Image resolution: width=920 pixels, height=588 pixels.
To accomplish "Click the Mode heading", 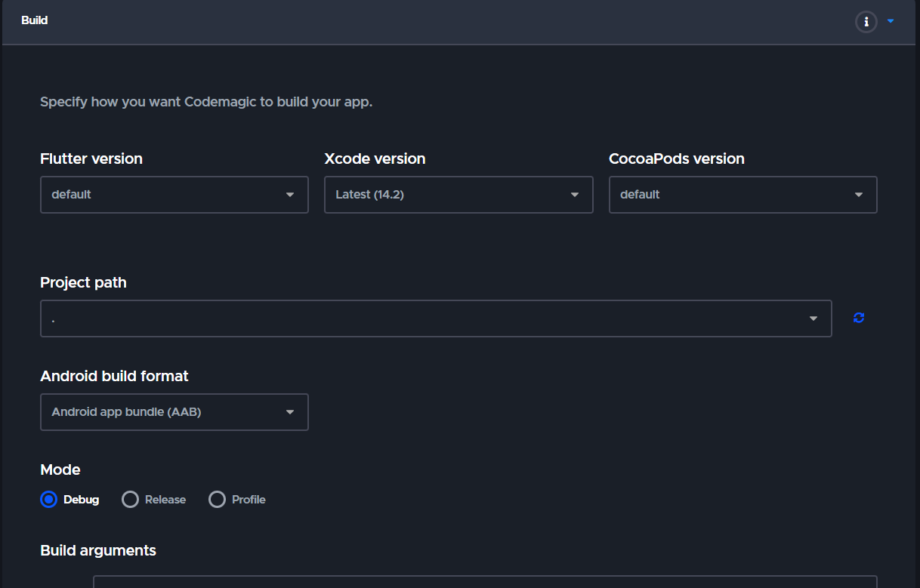I will [x=60, y=469].
